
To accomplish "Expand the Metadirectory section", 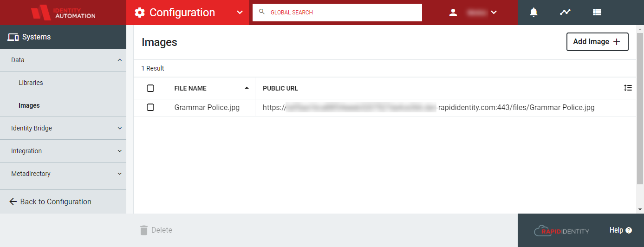I will point(63,174).
